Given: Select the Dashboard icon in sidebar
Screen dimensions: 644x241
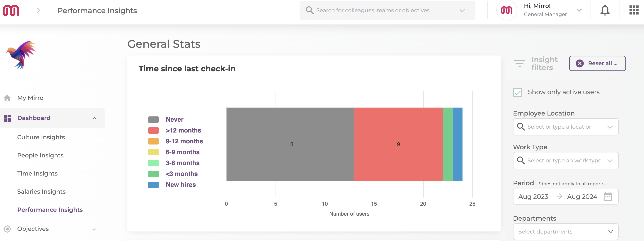Looking at the screenshot, I should point(7,118).
